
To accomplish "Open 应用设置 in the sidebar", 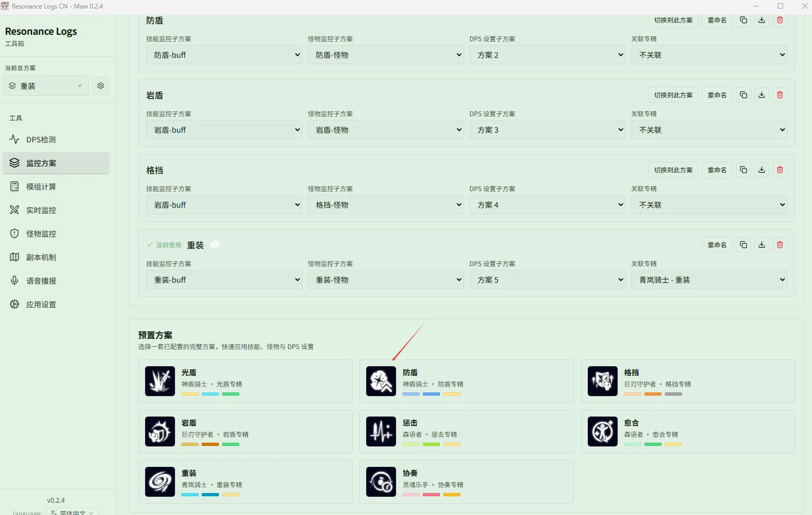I will coord(56,305).
